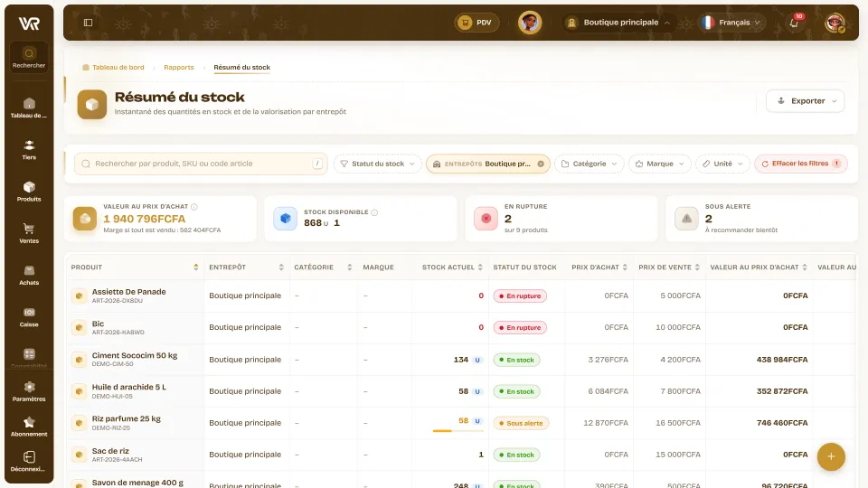Image resolution: width=868 pixels, height=488 pixels.
Task: Open the Boutique principale store selector
Action: coord(618,23)
